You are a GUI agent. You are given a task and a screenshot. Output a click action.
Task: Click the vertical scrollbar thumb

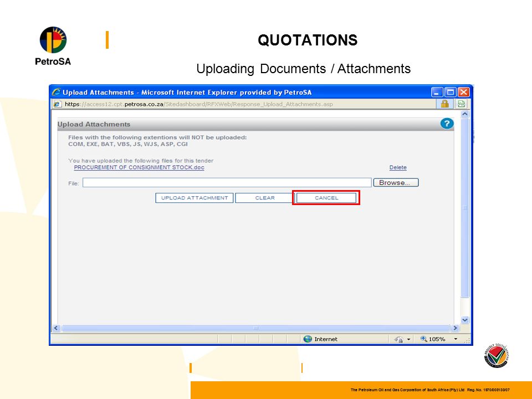click(x=465, y=208)
